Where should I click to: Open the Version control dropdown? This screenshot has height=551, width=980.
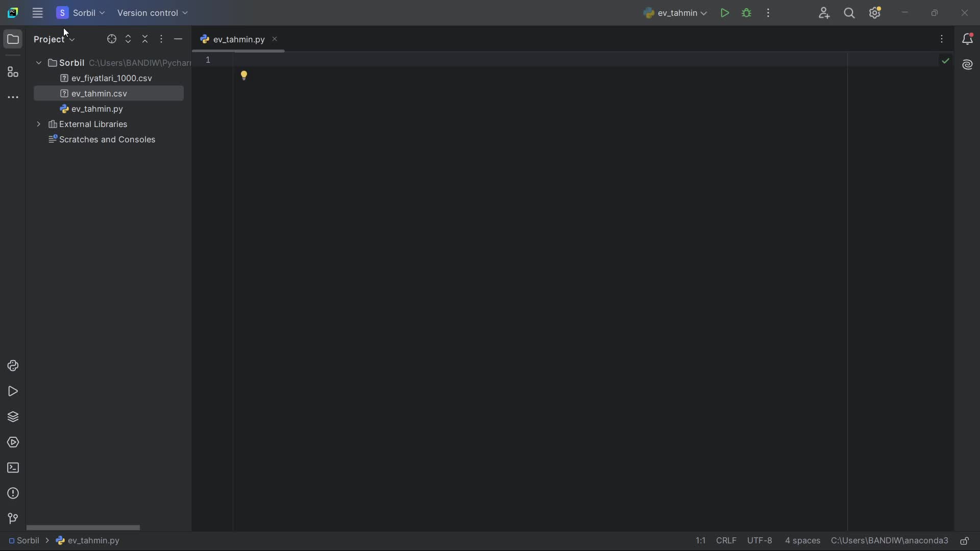[153, 13]
